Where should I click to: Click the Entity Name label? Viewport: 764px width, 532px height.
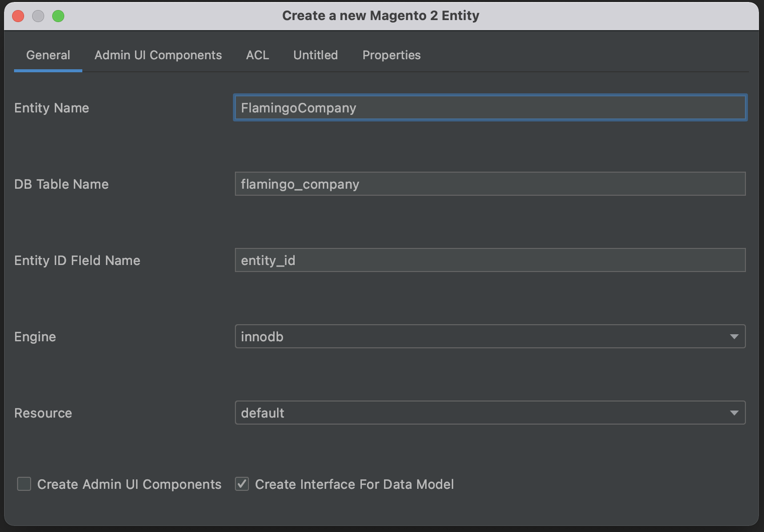click(52, 108)
